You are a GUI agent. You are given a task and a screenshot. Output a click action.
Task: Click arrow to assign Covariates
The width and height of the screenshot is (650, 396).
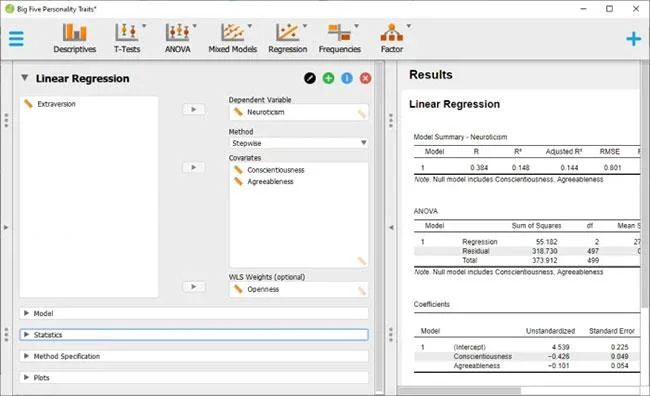[x=194, y=167]
